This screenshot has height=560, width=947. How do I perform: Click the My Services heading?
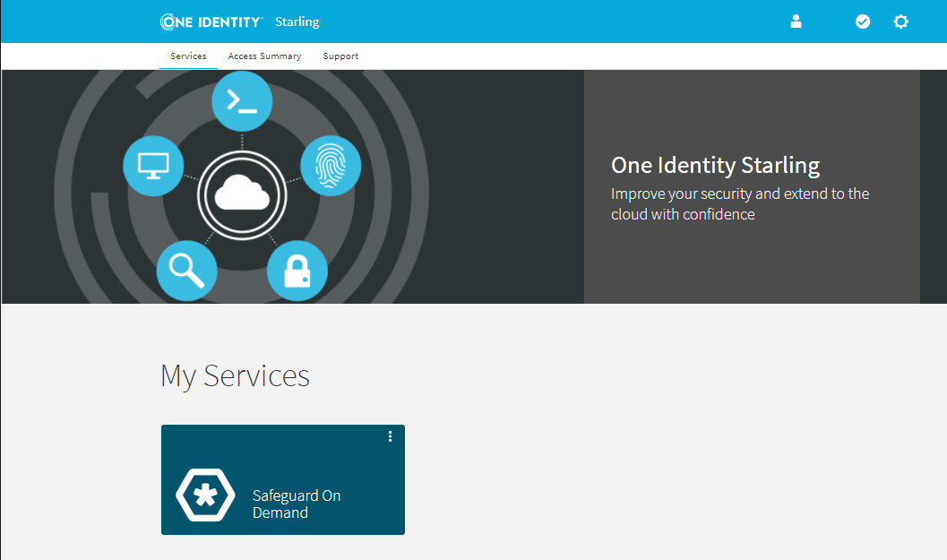point(235,375)
